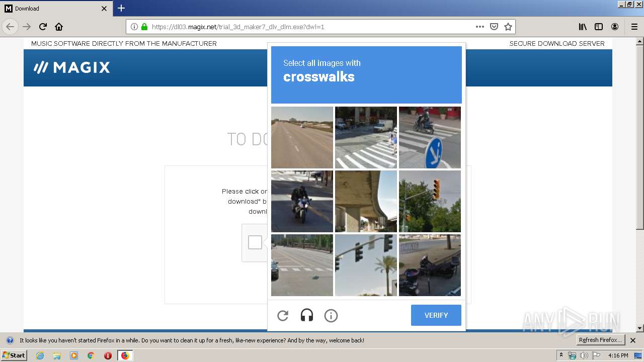The image size is (644, 362).
Task: Open the Windows Start menu
Action: point(14,355)
